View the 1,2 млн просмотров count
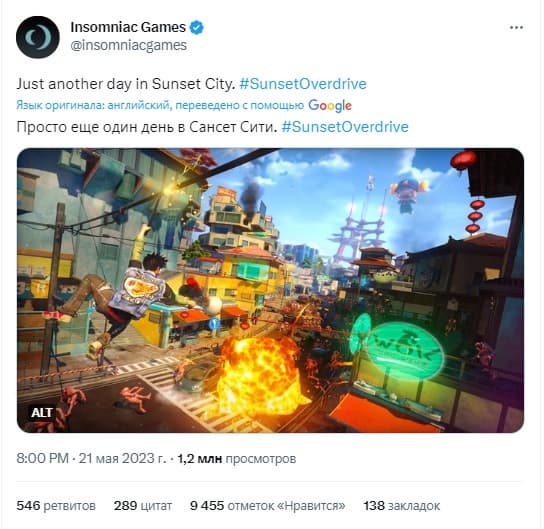 tap(237, 459)
